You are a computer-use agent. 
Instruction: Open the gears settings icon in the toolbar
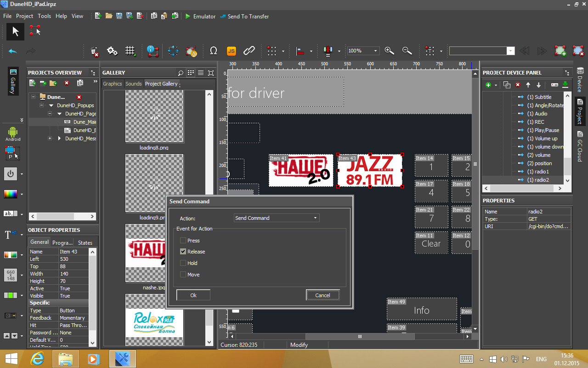pos(112,51)
